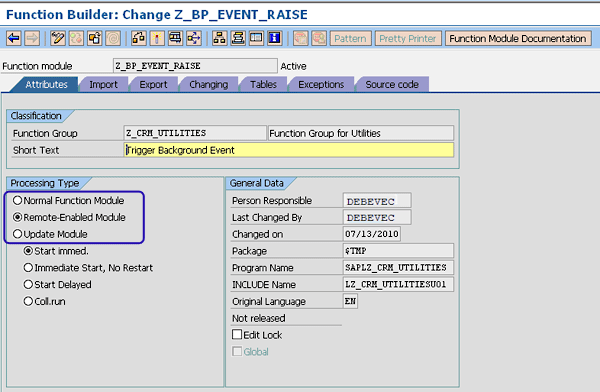Select Update Module radio button
The image size is (600, 392).
[17, 234]
